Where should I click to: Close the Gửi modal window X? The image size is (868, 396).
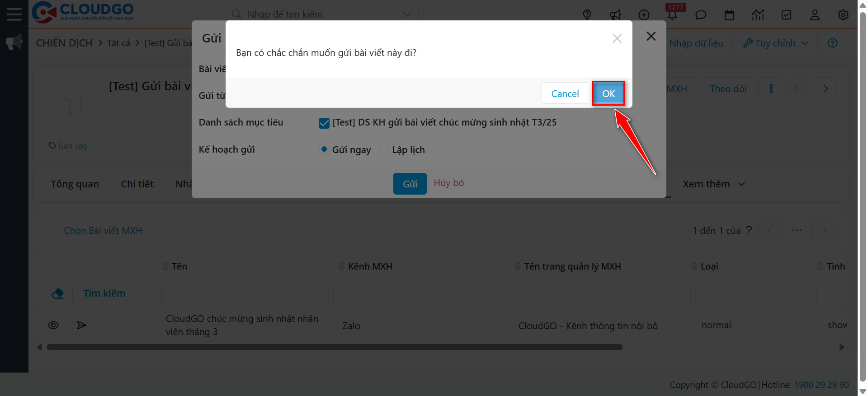tap(651, 36)
